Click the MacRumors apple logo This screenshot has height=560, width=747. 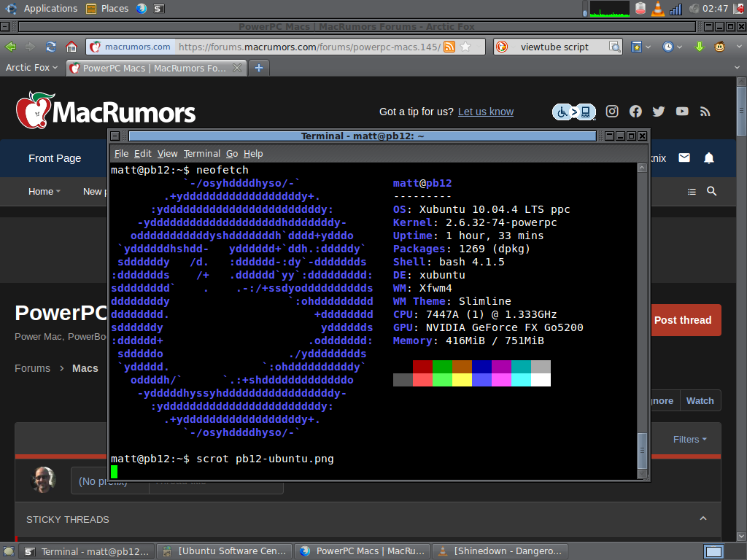[x=34, y=110]
